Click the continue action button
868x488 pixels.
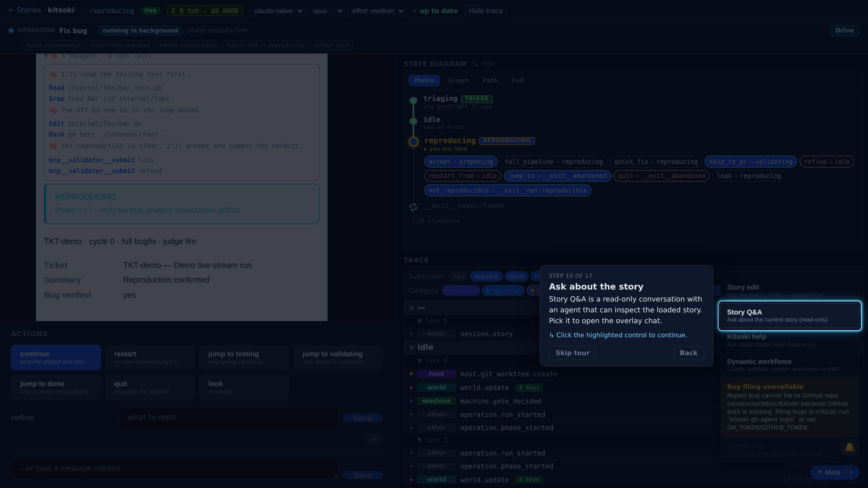pos(56,357)
